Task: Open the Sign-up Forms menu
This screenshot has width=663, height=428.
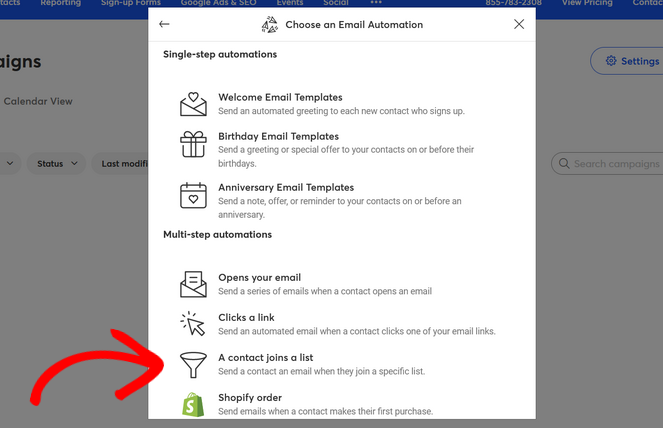Action: click(131, 3)
